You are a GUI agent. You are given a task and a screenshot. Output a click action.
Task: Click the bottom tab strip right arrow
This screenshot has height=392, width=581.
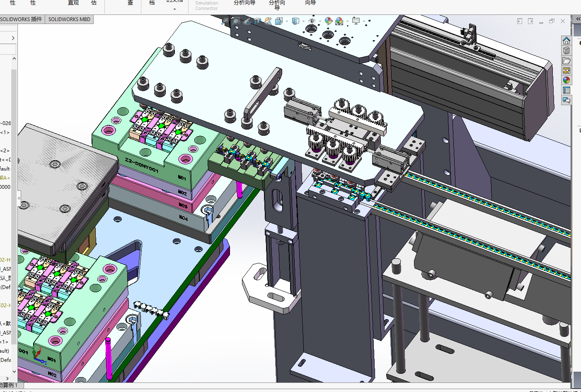(7, 378)
